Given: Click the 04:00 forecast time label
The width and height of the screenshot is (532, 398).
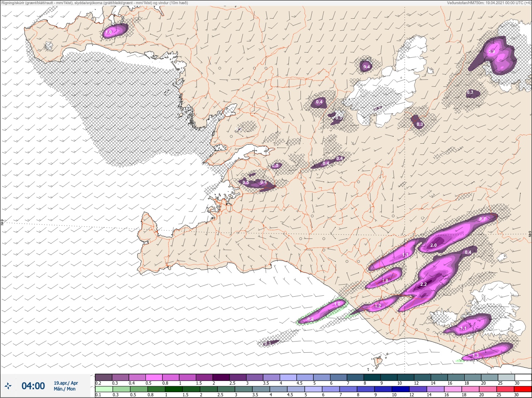Looking at the screenshot, I should [33, 386].
